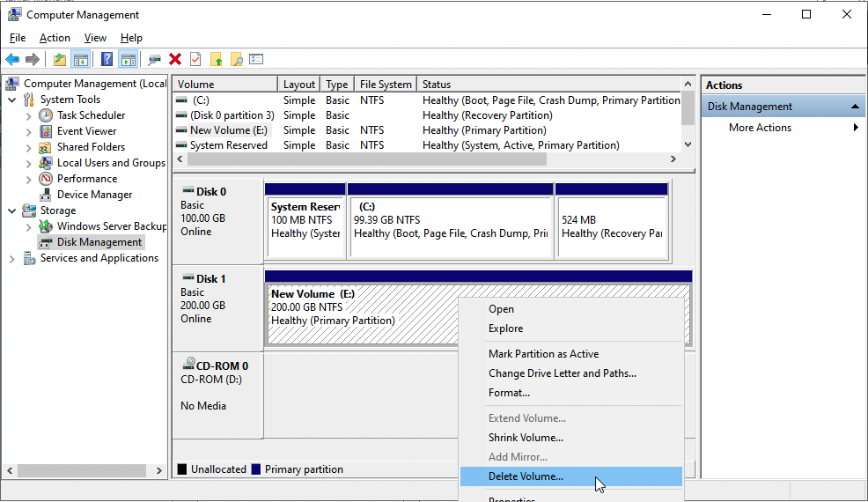
Task: Open More Actions submenu in Actions pane
Action: (783, 128)
